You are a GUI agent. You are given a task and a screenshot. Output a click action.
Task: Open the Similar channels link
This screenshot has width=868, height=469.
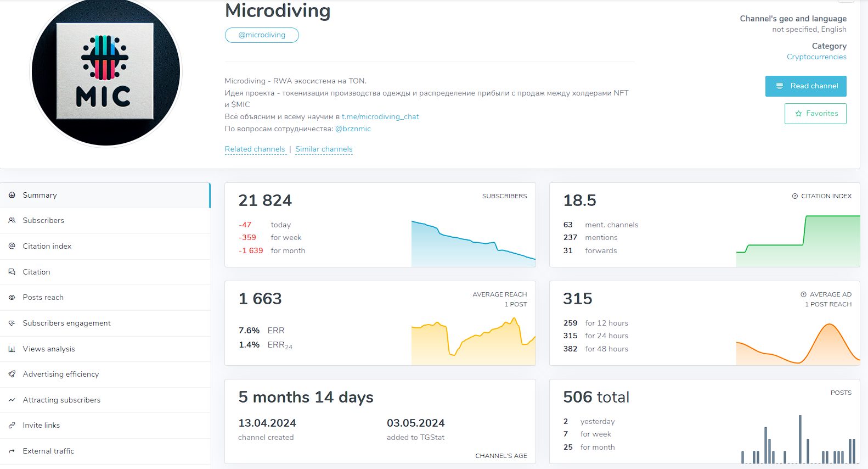pyautogui.click(x=324, y=149)
